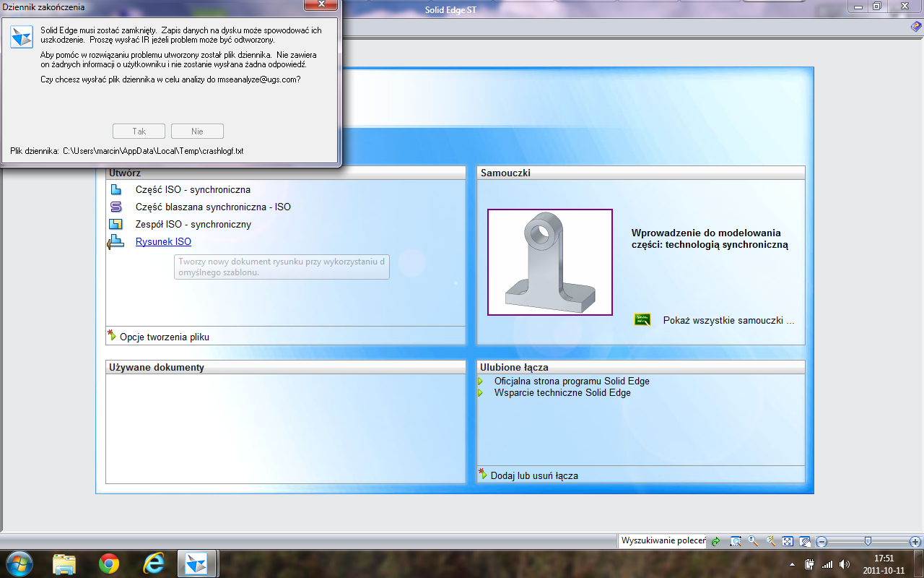
Task: Click the Rysunek ISO draft icon
Action: tap(115, 243)
